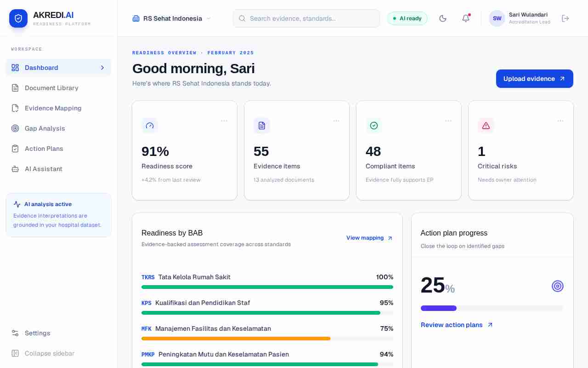
Task: Click the Evidence items document icon
Action: 262,126
